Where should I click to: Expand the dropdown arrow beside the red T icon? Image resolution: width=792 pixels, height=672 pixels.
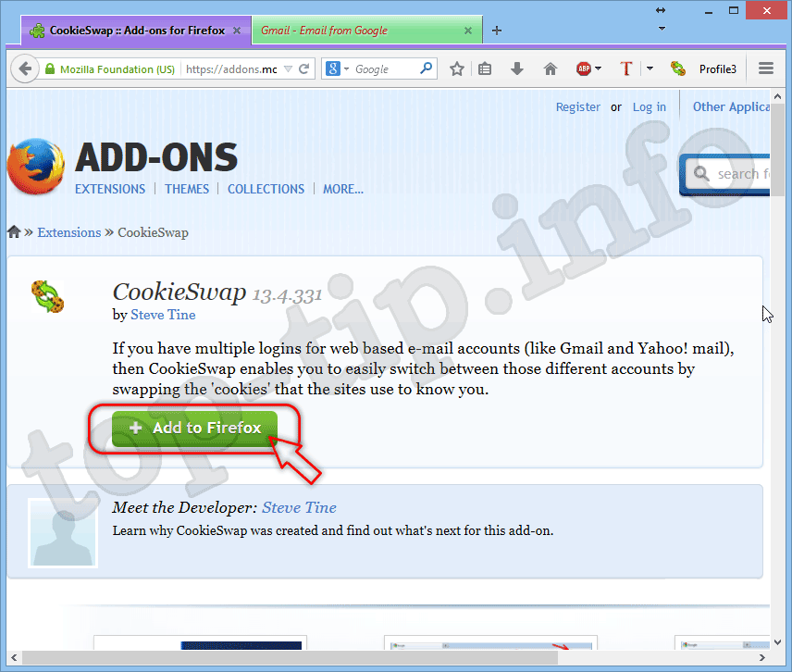click(650, 68)
